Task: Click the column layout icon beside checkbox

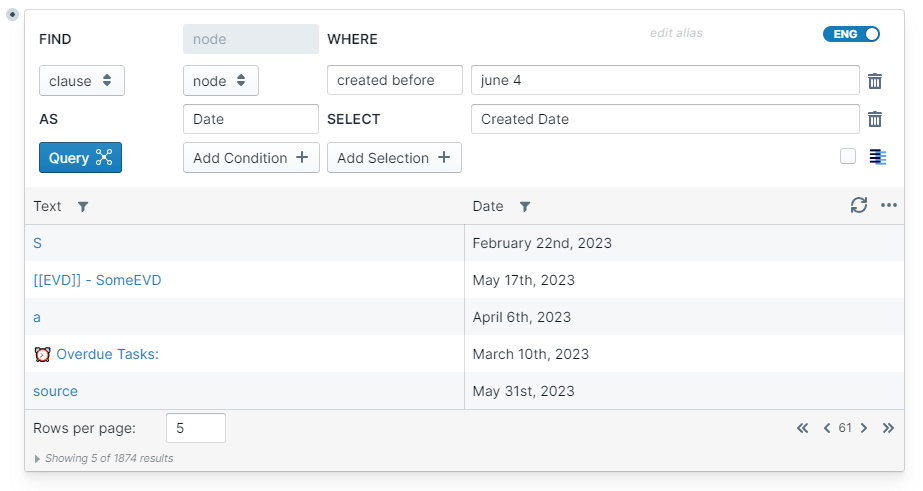Action: (878, 157)
